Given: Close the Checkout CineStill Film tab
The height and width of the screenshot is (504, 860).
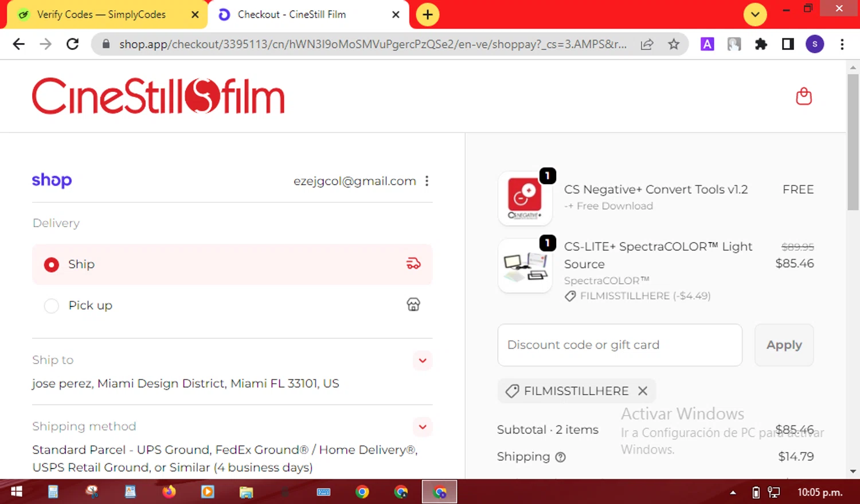Looking at the screenshot, I should (396, 15).
